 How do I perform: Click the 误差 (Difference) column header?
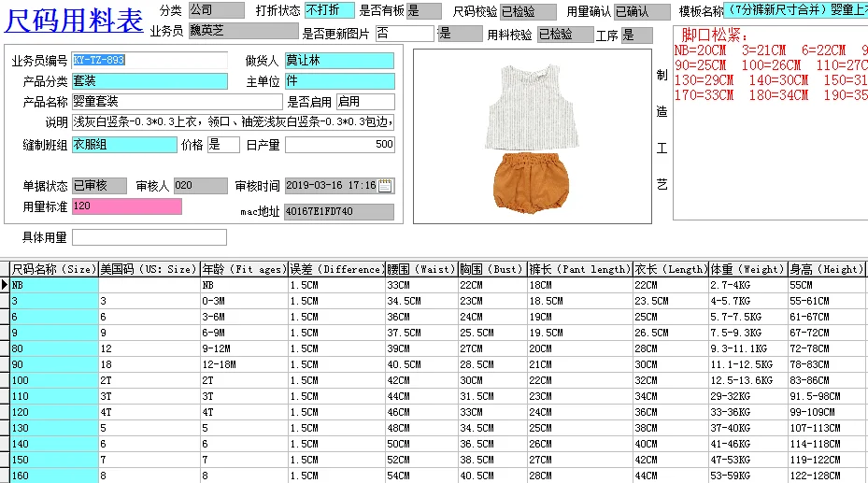coord(336,269)
